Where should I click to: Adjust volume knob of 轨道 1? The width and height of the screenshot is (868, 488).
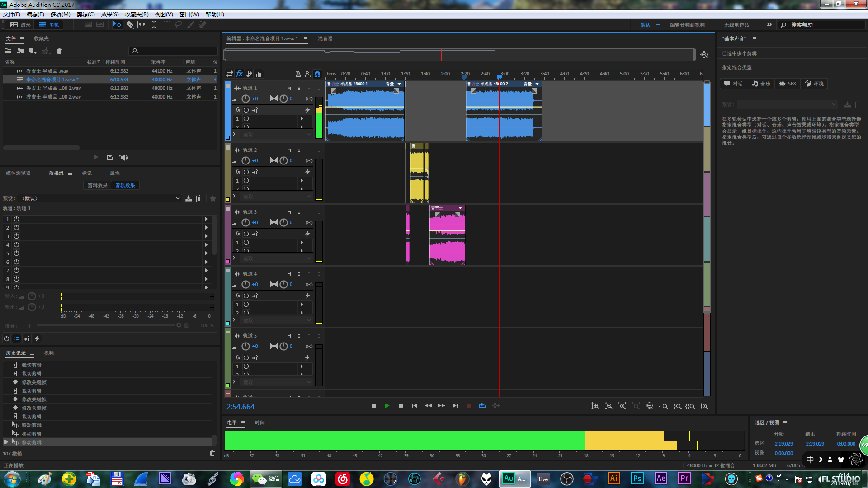pyautogui.click(x=245, y=99)
